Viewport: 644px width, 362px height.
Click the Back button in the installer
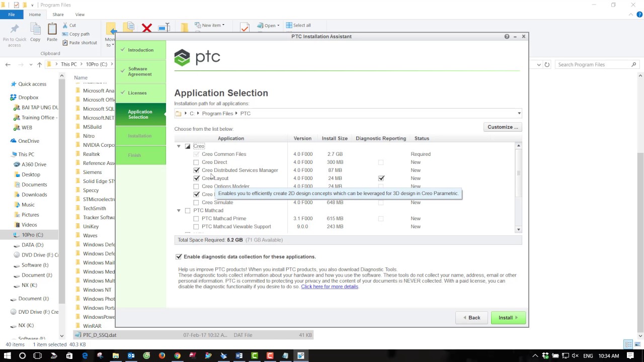(x=471, y=318)
